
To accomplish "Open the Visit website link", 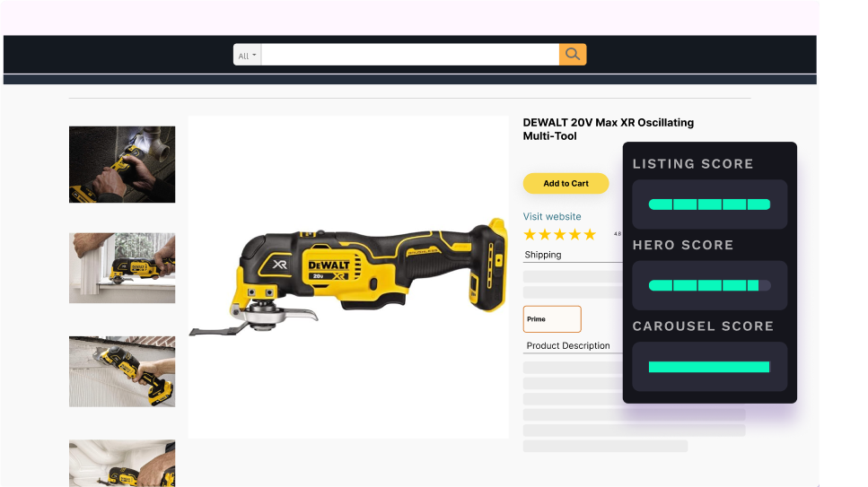I will [552, 216].
